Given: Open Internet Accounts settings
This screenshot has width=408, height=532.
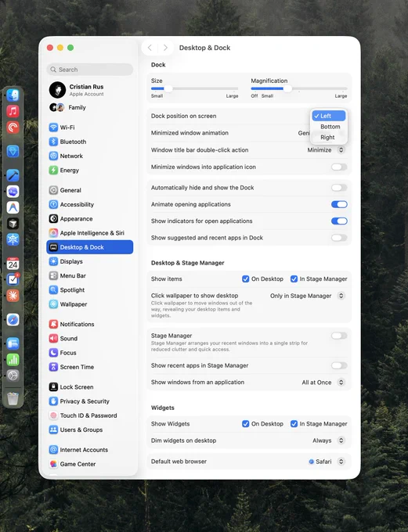Looking at the screenshot, I should click(90, 450).
